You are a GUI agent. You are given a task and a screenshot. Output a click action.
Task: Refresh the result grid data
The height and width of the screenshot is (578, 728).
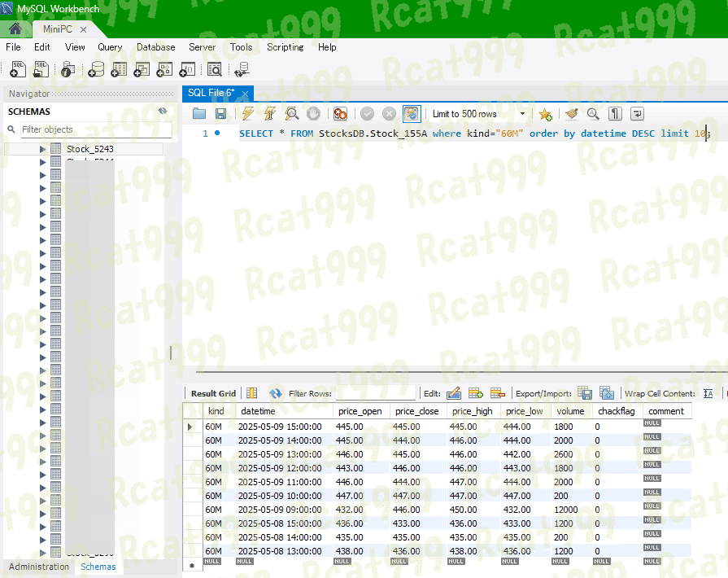point(275,393)
